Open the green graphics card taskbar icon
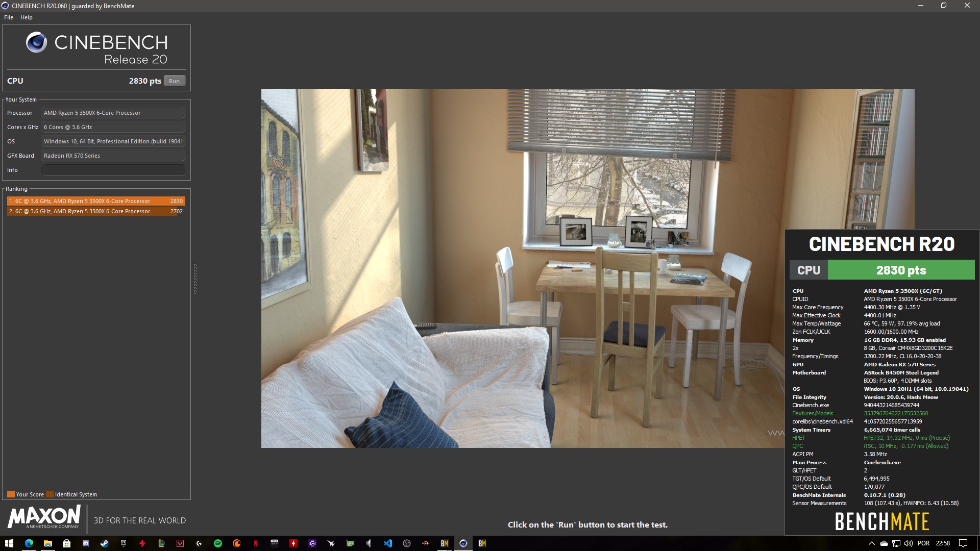Screen dimensions: 980x551 [350, 543]
